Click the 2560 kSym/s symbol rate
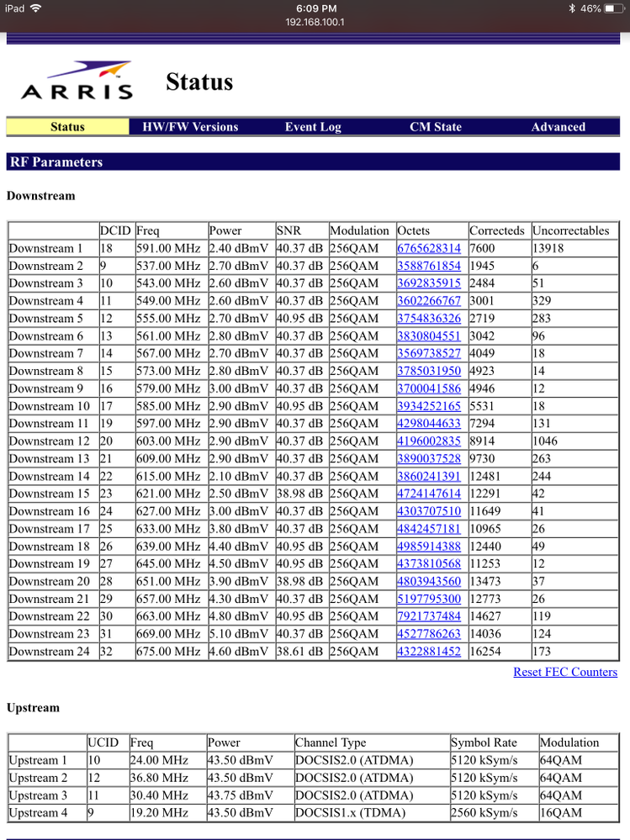Image resolution: width=630 pixels, height=840 pixels. tap(484, 813)
